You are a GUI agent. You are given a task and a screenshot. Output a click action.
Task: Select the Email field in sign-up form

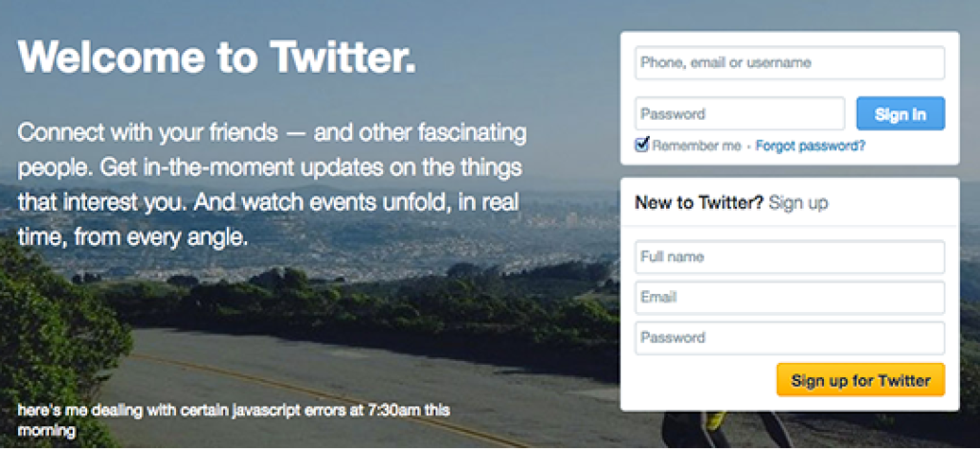(790, 297)
